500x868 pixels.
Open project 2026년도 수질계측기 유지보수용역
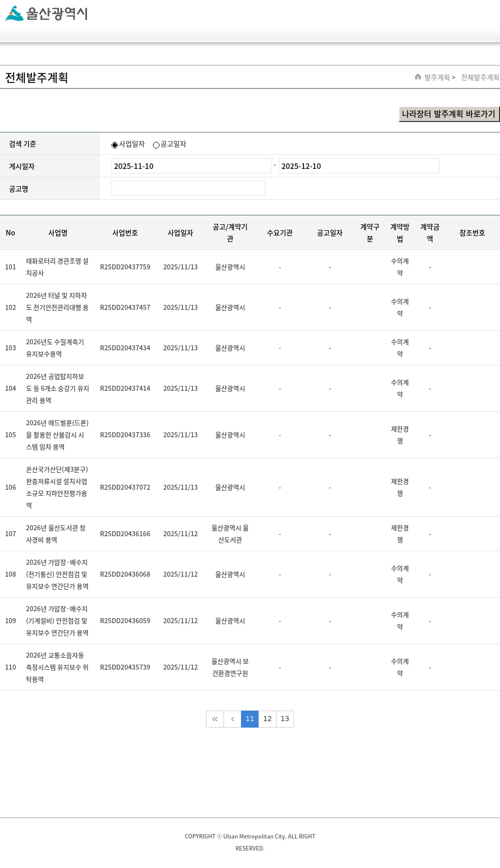(55, 348)
